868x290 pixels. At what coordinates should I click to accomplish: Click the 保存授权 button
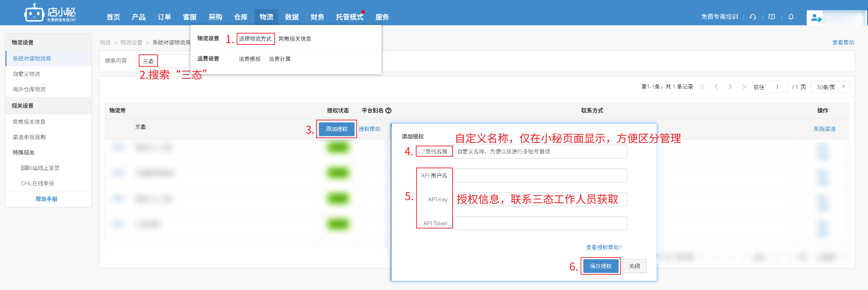pos(600,266)
